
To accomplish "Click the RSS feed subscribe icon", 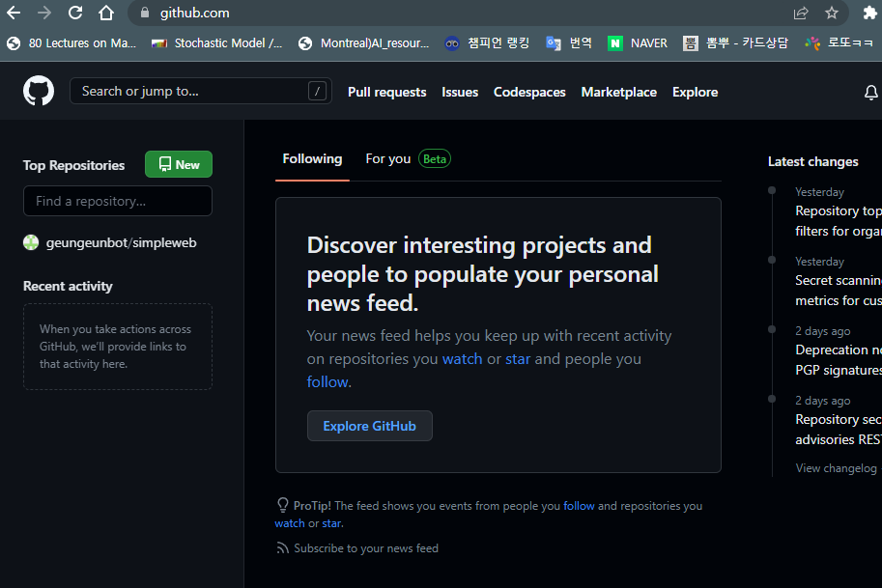I will click(282, 547).
